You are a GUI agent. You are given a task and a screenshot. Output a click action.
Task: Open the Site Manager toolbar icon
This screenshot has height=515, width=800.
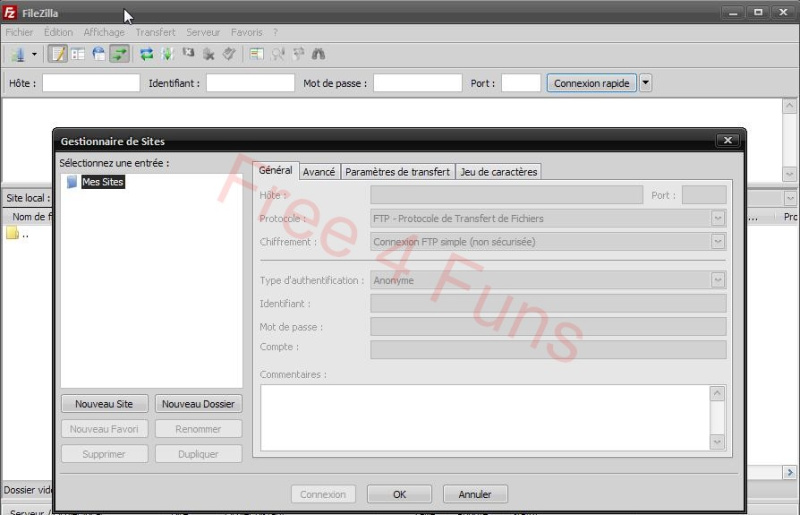coord(17,54)
